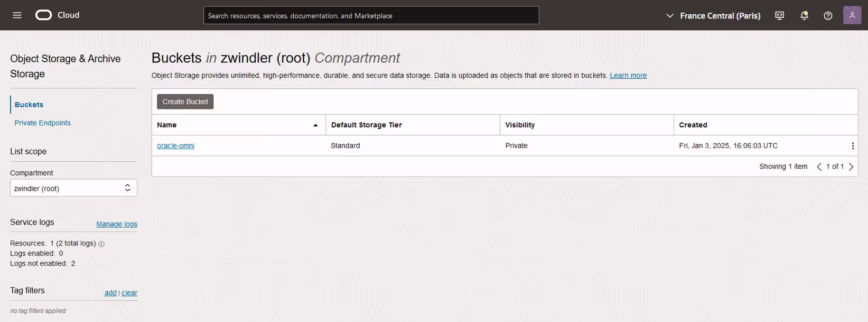Open the hamburger navigation menu
This screenshot has height=322, width=868.
tap(17, 15)
